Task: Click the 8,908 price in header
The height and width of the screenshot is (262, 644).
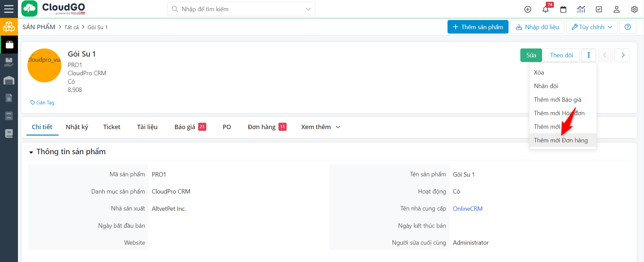Action: 75,90
